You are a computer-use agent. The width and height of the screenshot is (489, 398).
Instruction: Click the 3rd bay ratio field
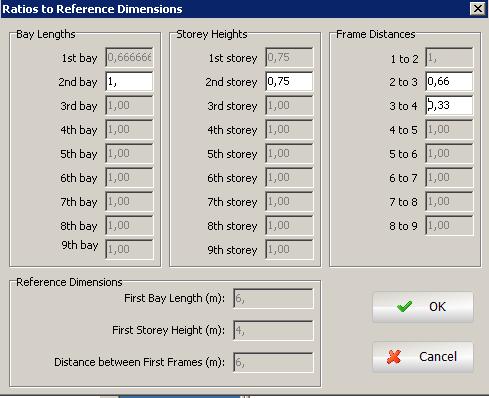129,106
